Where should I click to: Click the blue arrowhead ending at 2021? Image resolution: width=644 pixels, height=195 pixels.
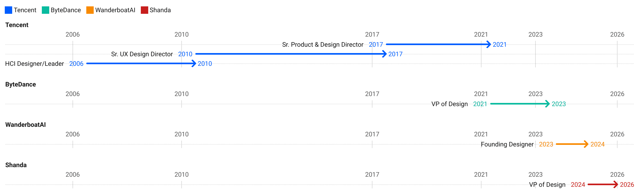point(489,44)
